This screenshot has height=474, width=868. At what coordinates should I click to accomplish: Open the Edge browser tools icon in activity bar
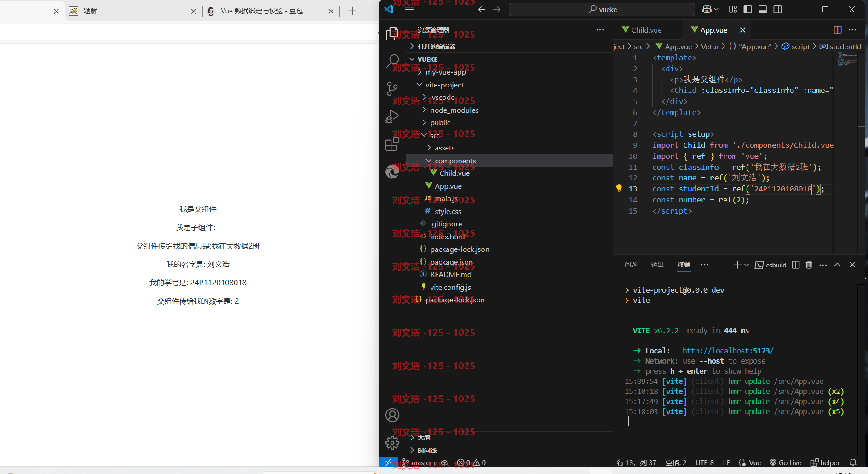pyautogui.click(x=392, y=172)
